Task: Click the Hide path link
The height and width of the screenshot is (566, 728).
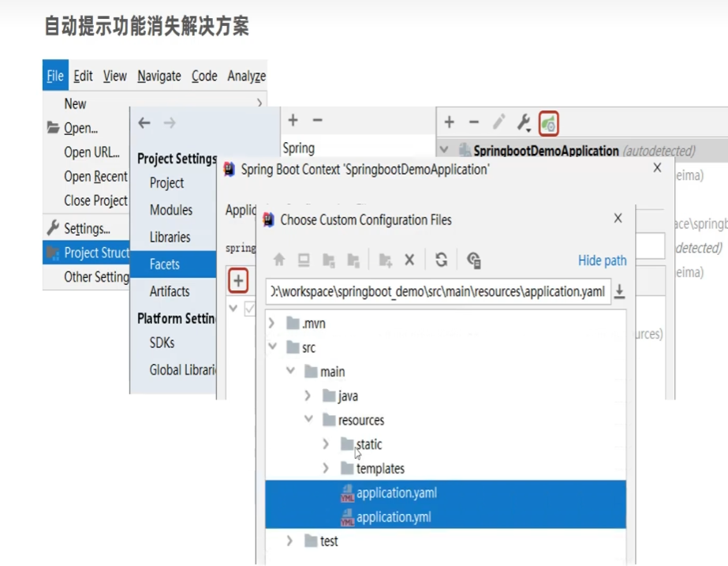Action: [x=602, y=261]
